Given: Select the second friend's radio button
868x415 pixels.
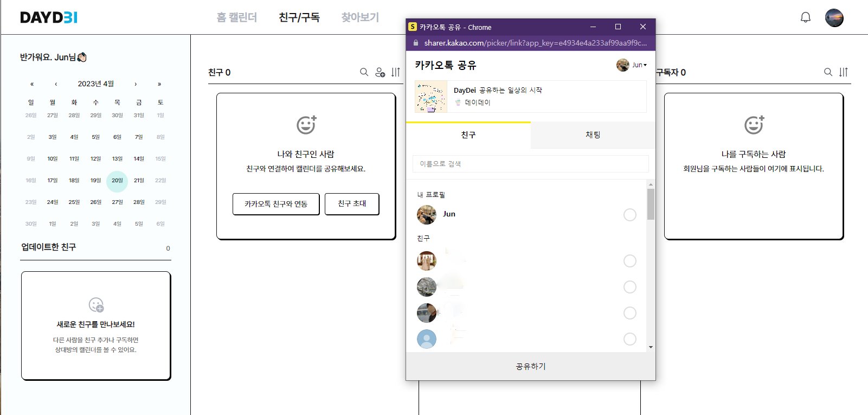Looking at the screenshot, I should click(x=630, y=287).
